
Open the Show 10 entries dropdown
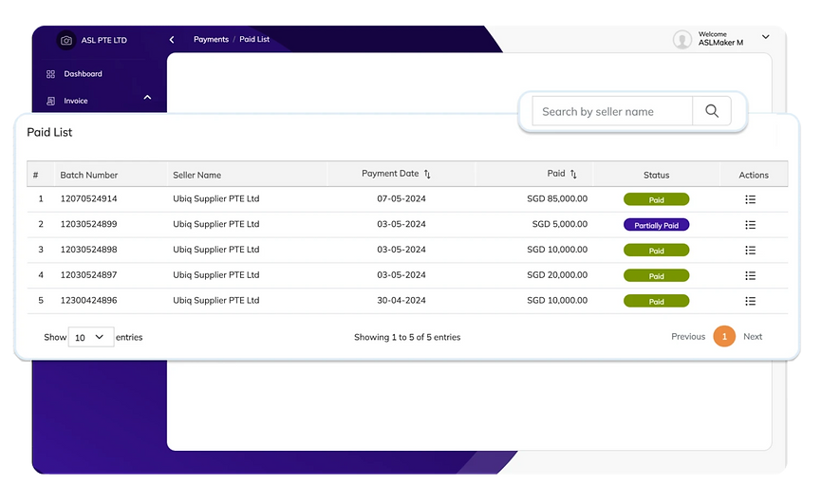point(90,337)
